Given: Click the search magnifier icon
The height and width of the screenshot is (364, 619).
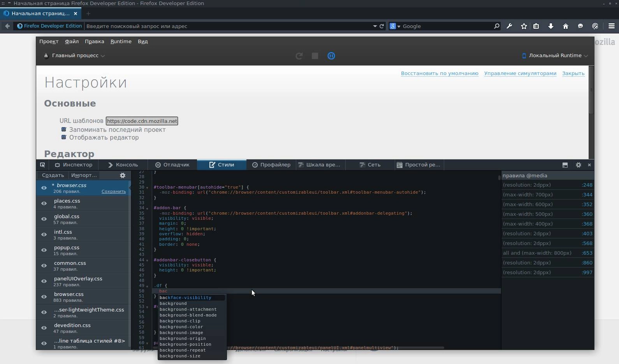Looking at the screenshot, I should 496,26.
